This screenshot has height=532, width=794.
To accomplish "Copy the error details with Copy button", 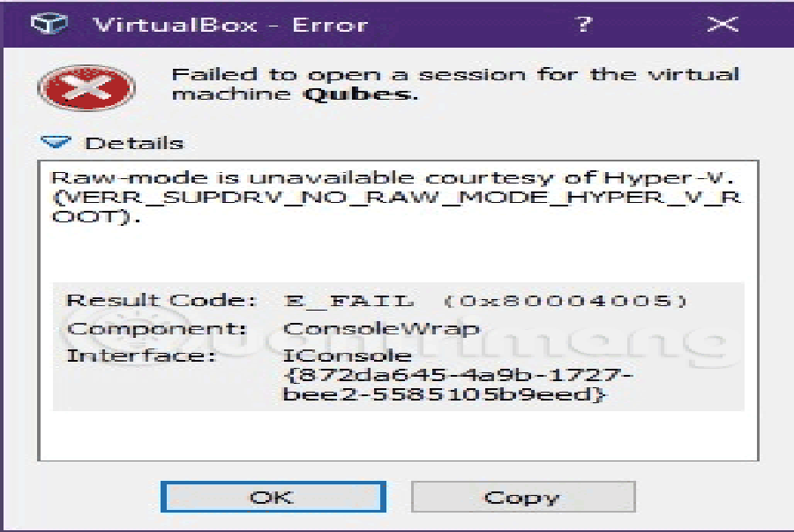I will point(523,497).
